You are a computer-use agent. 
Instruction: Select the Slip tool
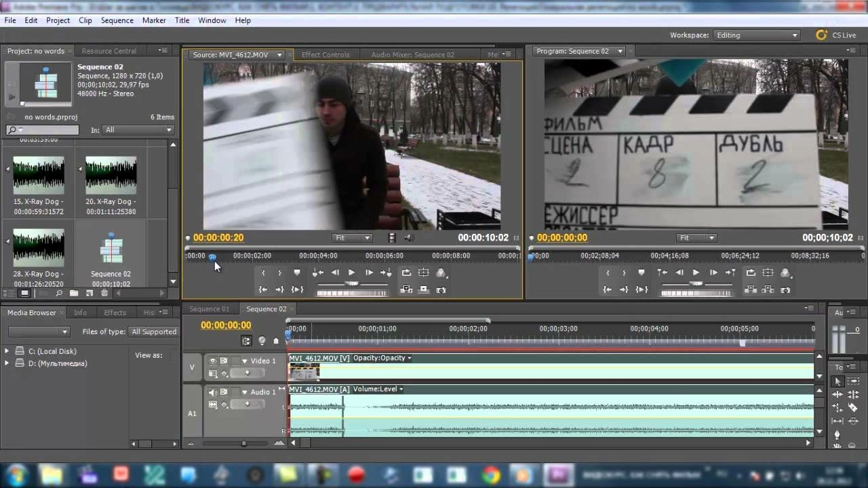pyautogui.click(x=837, y=421)
